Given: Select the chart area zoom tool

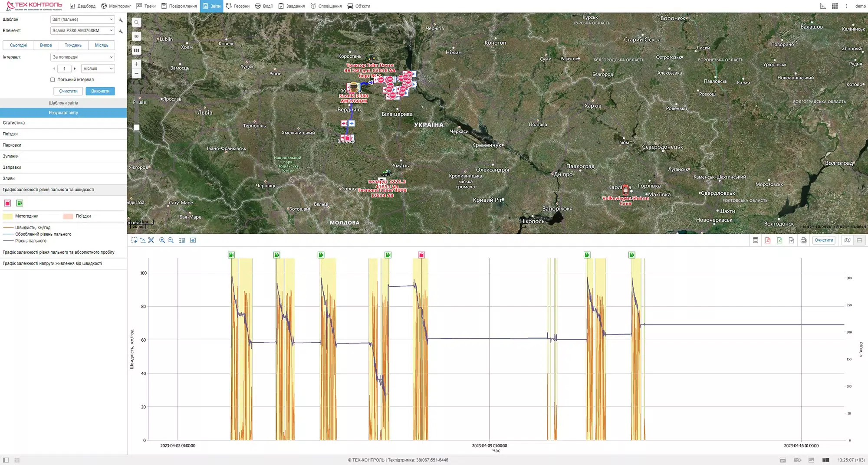Looking at the screenshot, I should tap(134, 240).
